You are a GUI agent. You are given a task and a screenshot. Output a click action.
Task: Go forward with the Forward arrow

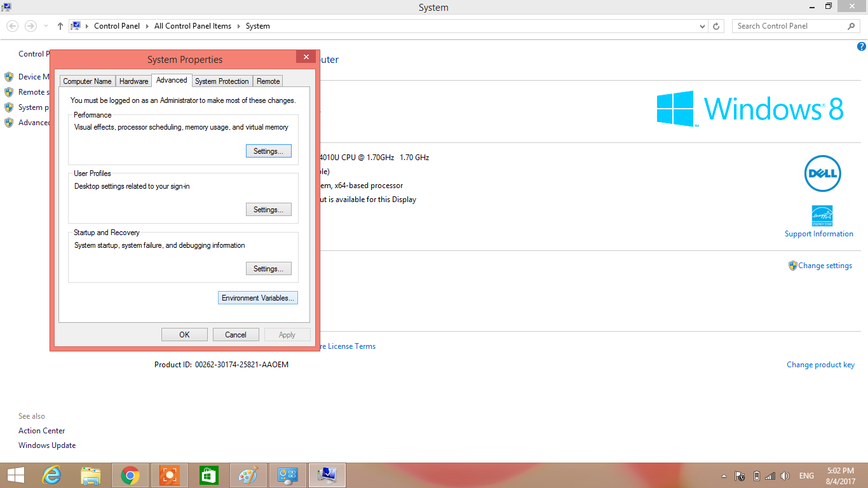click(x=31, y=26)
